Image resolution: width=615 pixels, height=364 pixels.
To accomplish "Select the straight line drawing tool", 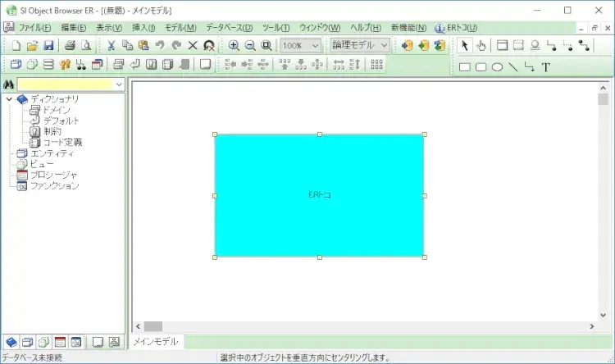I will click(513, 67).
